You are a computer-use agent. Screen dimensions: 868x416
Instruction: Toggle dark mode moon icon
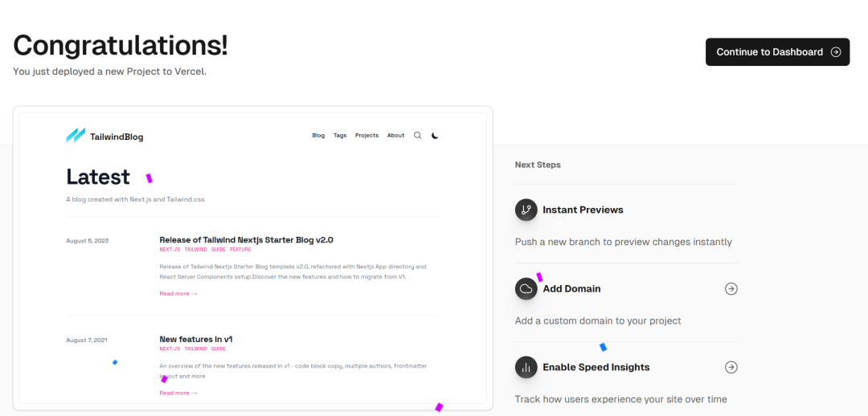pyautogui.click(x=435, y=136)
